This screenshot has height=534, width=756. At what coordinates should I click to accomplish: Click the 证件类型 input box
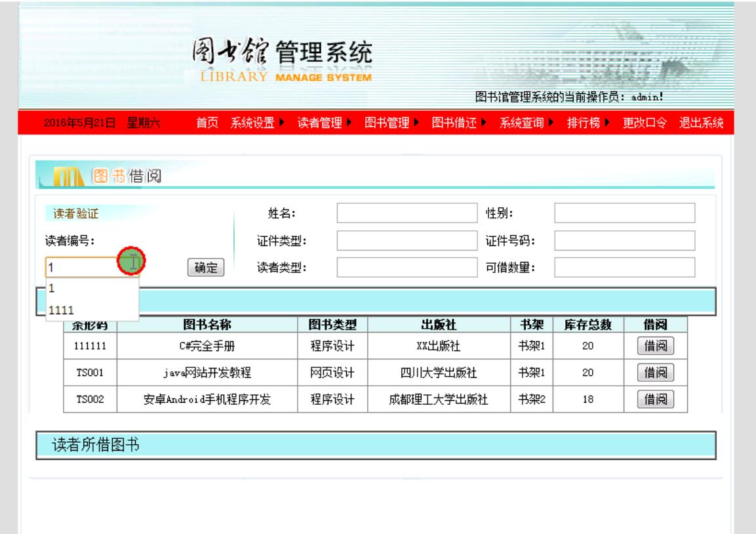point(407,240)
